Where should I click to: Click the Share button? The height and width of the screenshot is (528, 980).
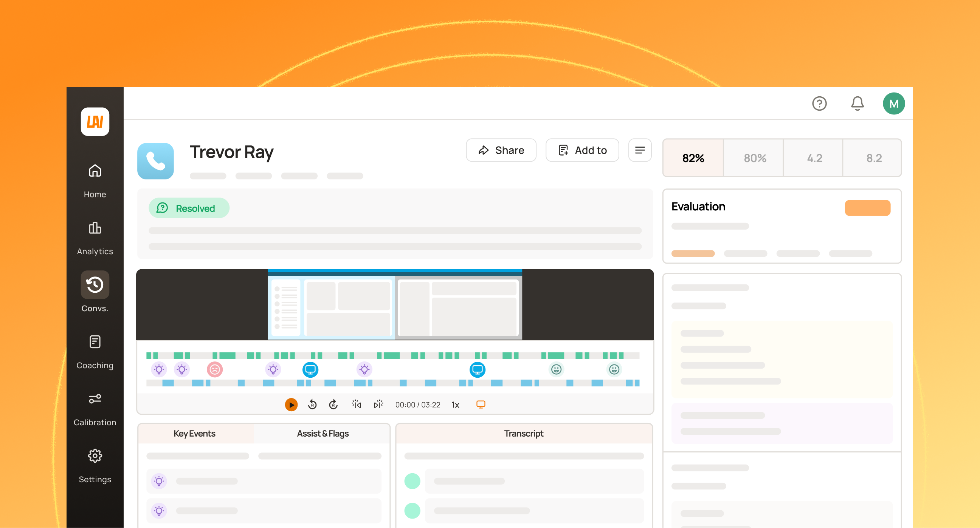tap(501, 150)
